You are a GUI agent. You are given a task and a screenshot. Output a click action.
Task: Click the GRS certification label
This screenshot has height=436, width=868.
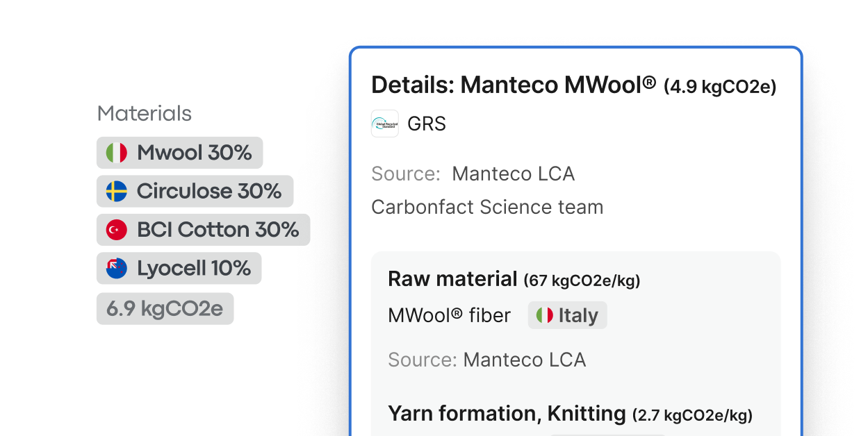click(427, 124)
